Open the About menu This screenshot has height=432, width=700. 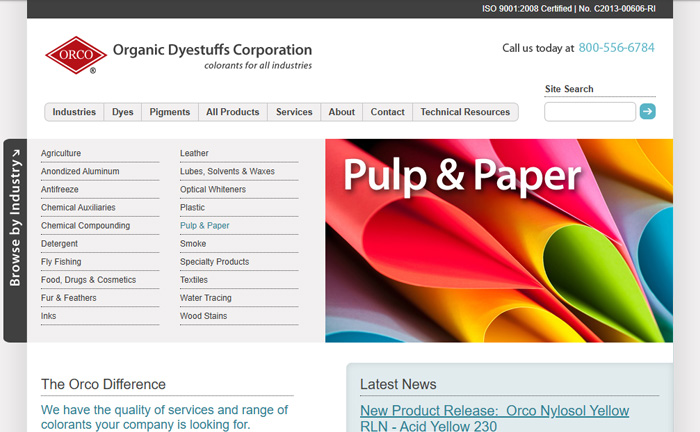click(342, 112)
